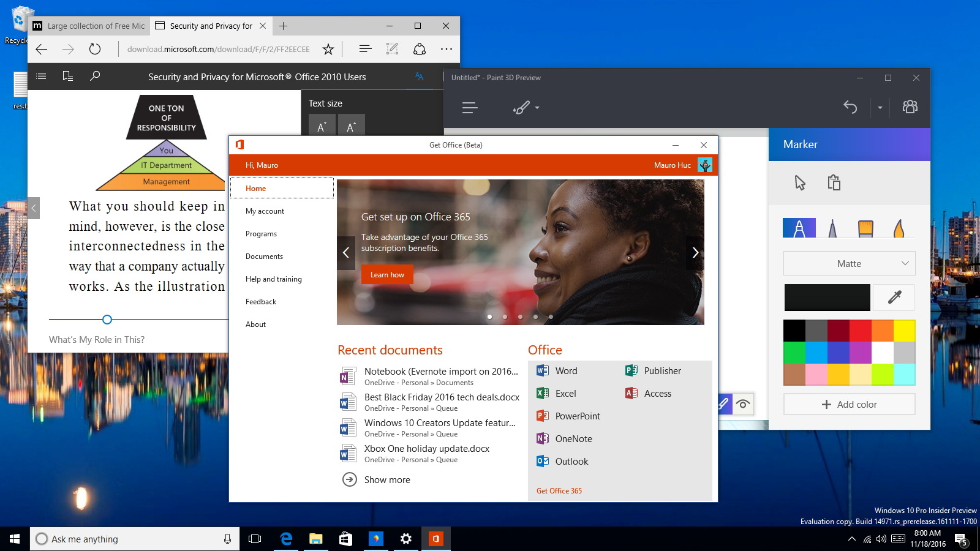
Task: Click the Learn how button
Action: coord(387,274)
